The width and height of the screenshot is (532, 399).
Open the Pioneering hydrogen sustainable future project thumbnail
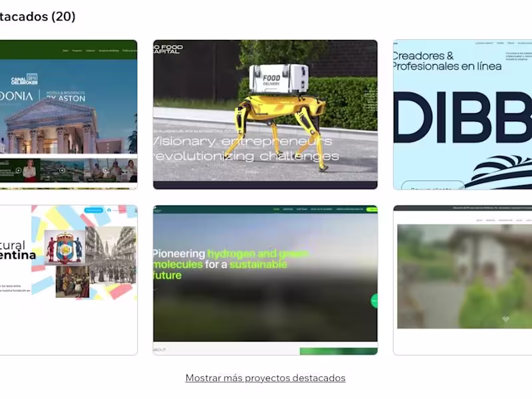point(265,280)
